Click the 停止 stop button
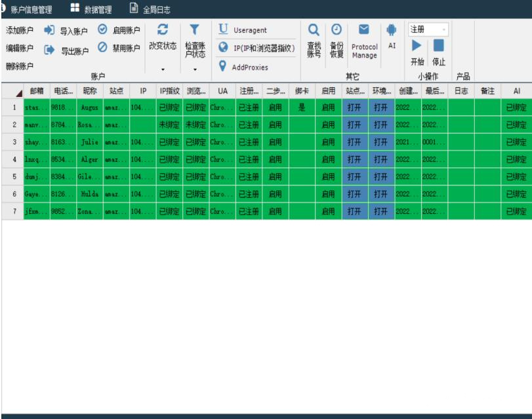 438,45
